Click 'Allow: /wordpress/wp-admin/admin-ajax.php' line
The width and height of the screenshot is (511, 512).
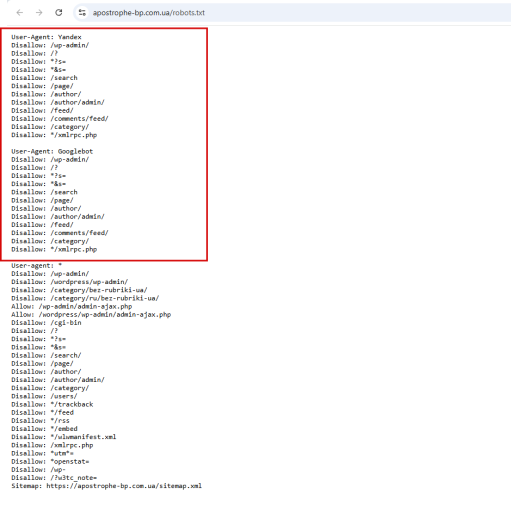91,315
